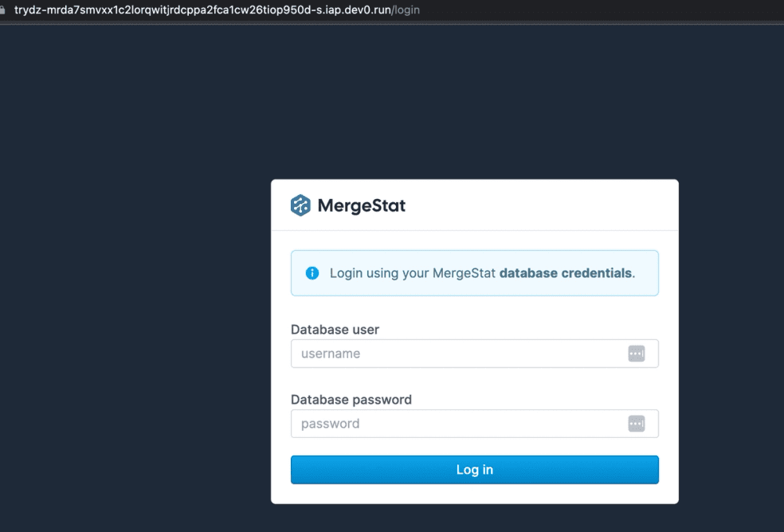Click the Log in button label text
Image resolution: width=784 pixels, height=532 pixels.
pyautogui.click(x=474, y=469)
